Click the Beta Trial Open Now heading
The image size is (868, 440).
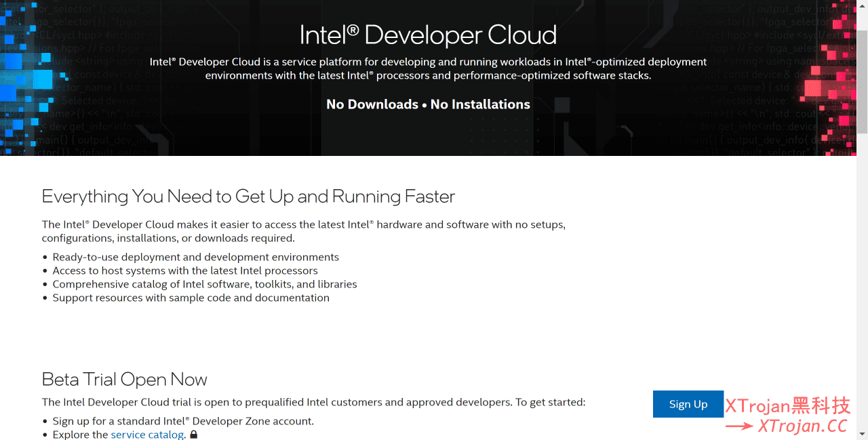click(x=124, y=379)
